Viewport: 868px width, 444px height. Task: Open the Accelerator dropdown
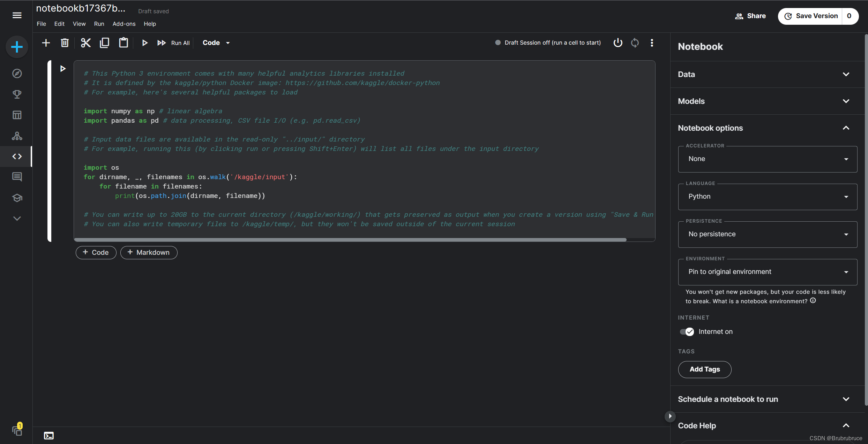pyautogui.click(x=768, y=159)
